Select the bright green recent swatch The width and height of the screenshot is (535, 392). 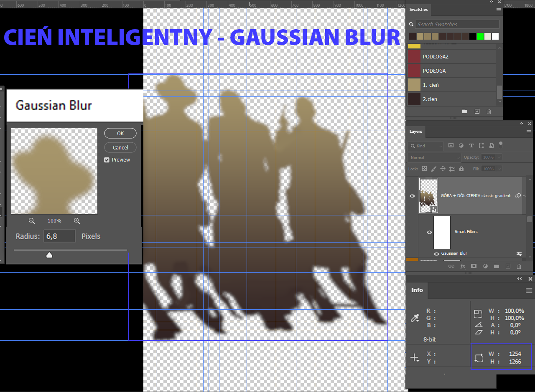(x=480, y=36)
